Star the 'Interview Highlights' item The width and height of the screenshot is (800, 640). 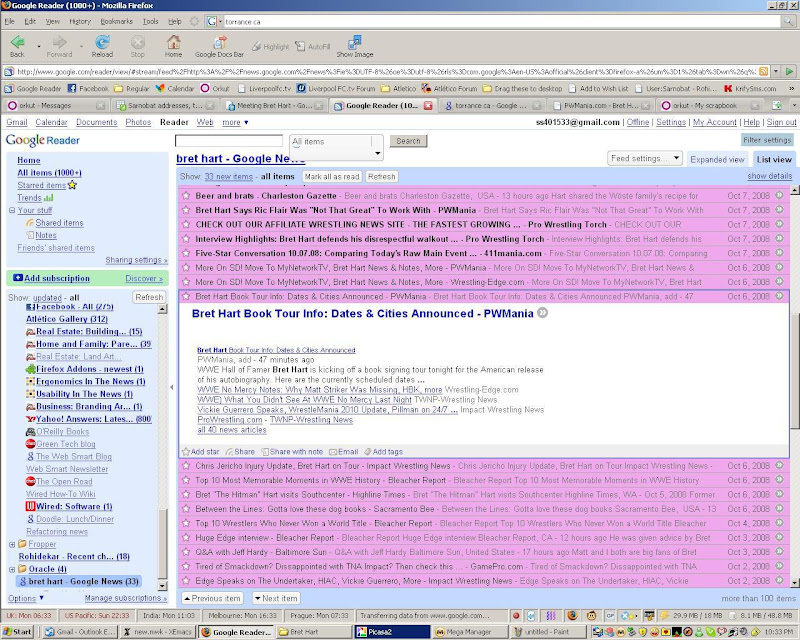(x=186, y=238)
